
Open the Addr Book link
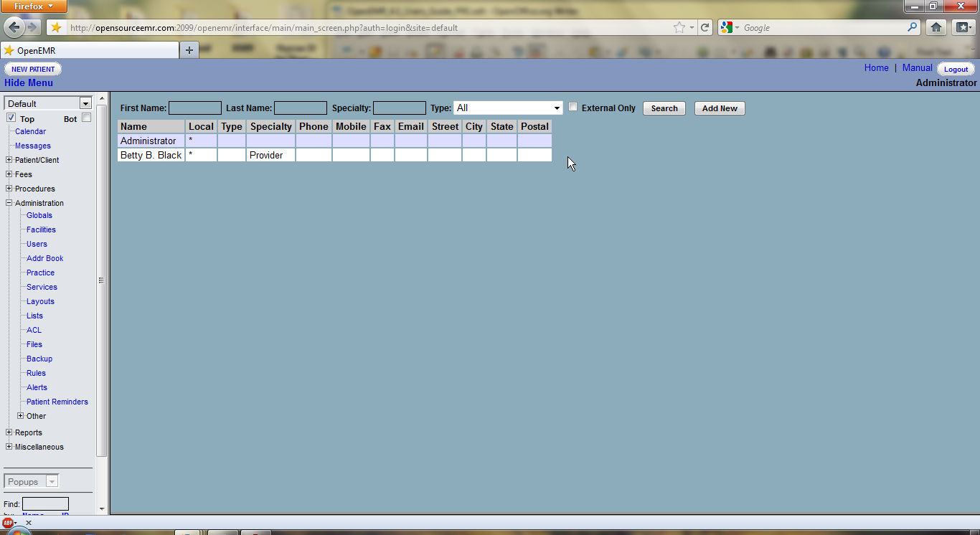click(44, 258)
